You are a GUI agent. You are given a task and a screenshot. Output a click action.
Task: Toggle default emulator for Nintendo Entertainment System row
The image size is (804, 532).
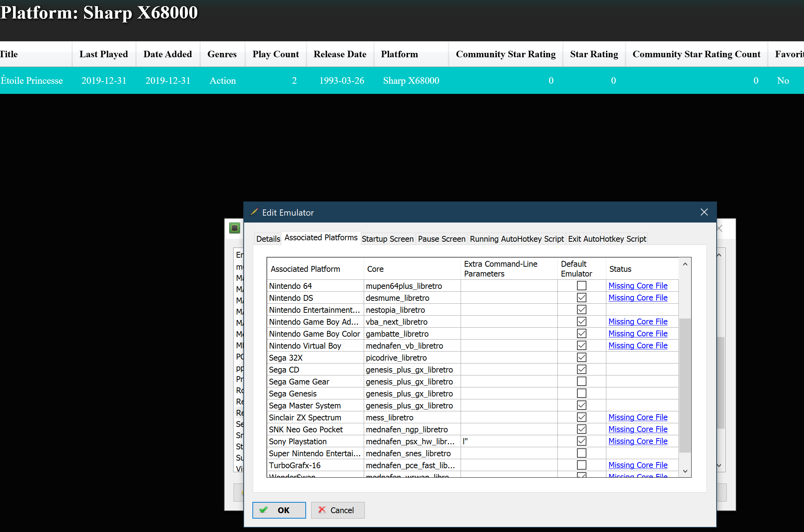click(x=581, y=309)
